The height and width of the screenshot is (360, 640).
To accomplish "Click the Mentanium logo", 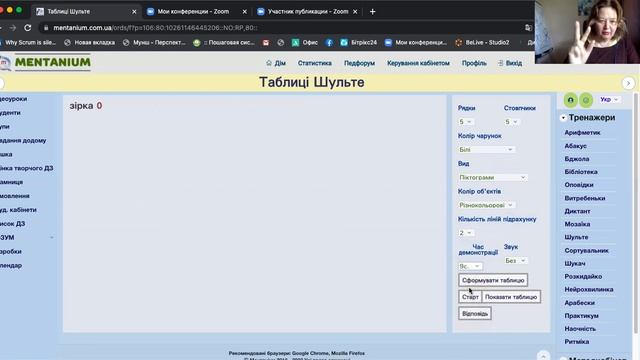I will (x=46, y=62).
